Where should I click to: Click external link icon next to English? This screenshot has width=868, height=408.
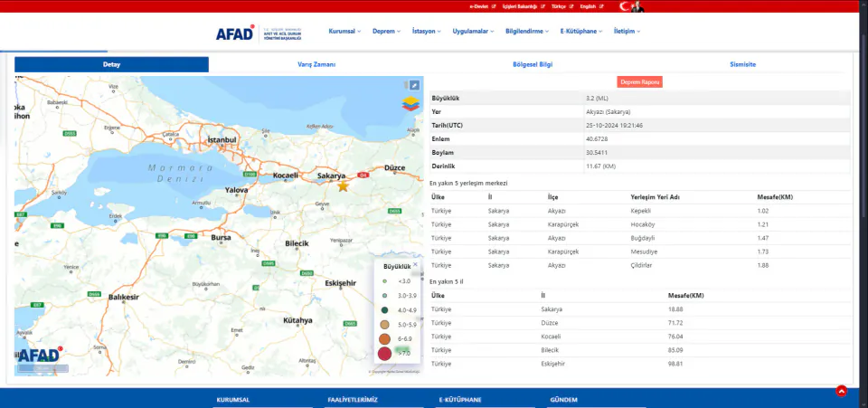(x=602, y=6)
